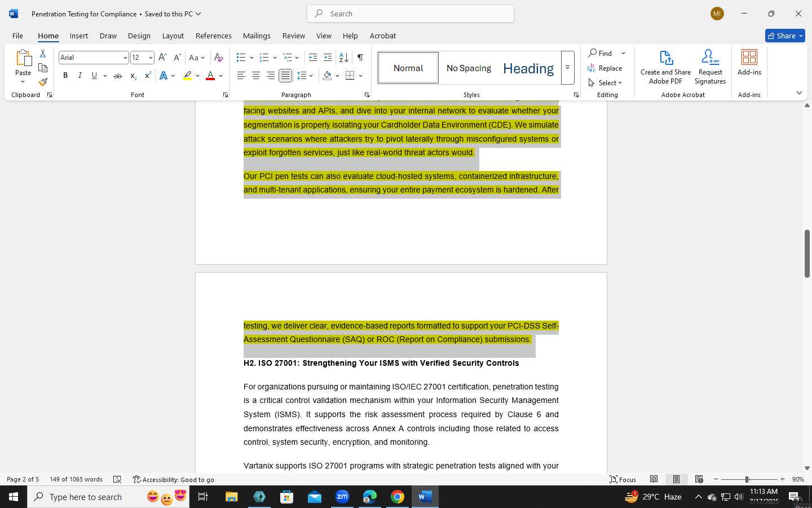Switch to the Insert tab
Viewport: 812px width, 508px height.
79,36
